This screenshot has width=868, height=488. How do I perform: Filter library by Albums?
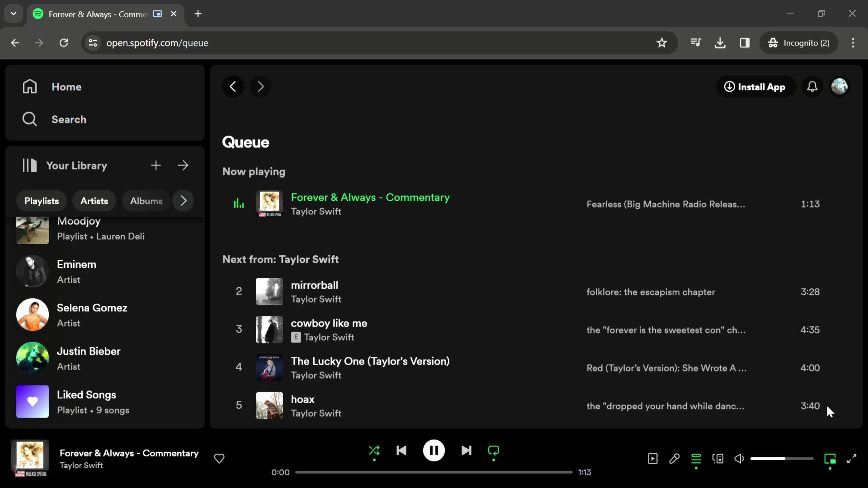click(x=146, y=201)
